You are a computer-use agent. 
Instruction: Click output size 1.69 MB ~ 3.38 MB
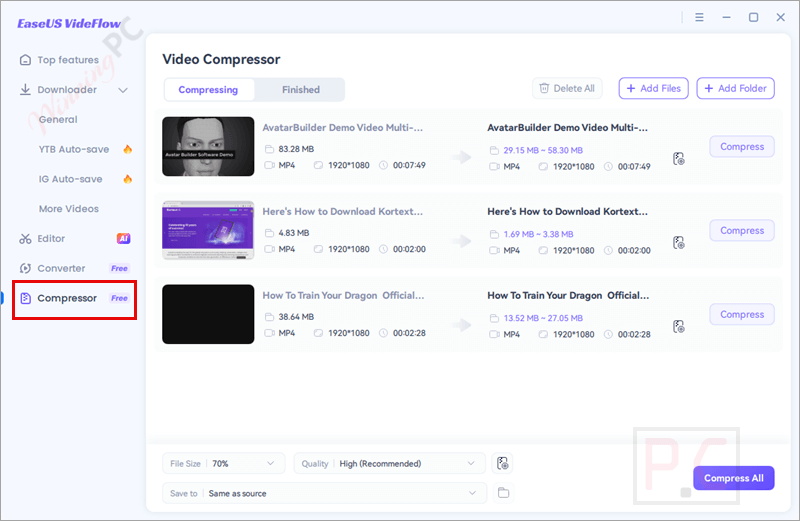[x=538, y=234]
